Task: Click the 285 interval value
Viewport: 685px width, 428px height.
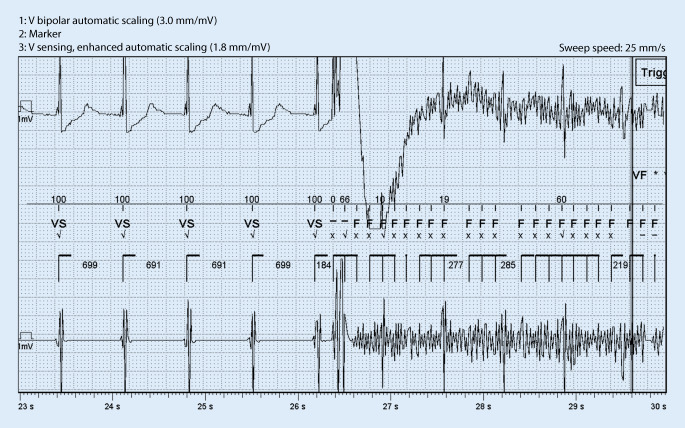Action: (508, 265)
